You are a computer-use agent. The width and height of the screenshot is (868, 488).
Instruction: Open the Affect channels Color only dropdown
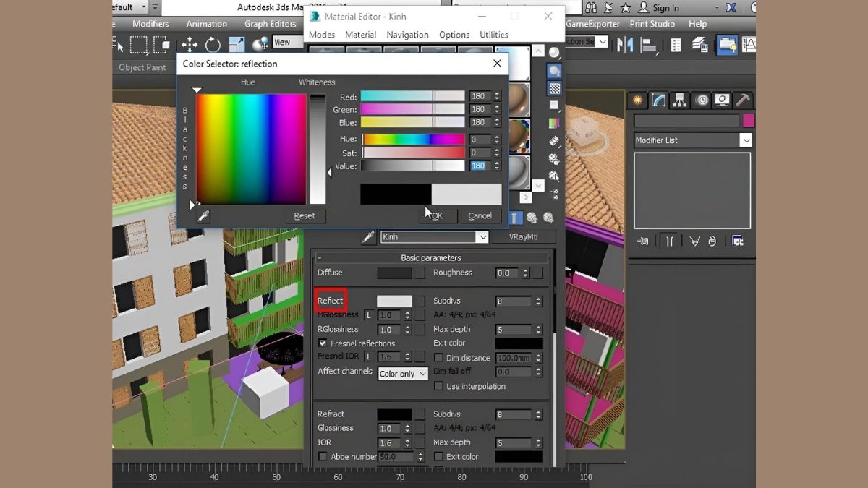(403, 374)
